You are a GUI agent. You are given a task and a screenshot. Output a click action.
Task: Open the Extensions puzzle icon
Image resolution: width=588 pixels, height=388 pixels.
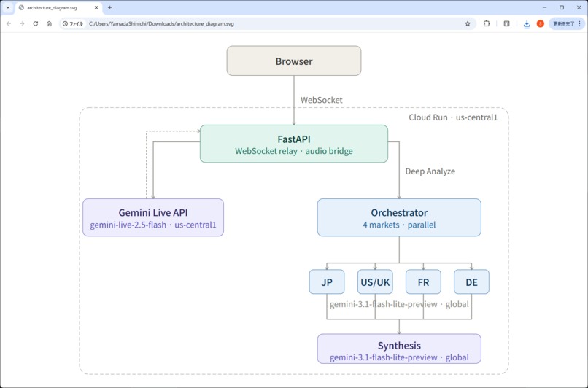(487, 23)
